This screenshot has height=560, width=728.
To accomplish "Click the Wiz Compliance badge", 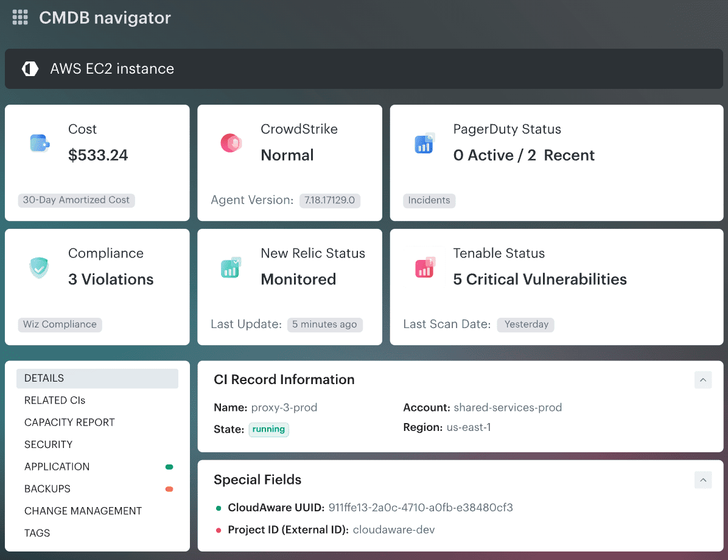I will 60,324.
